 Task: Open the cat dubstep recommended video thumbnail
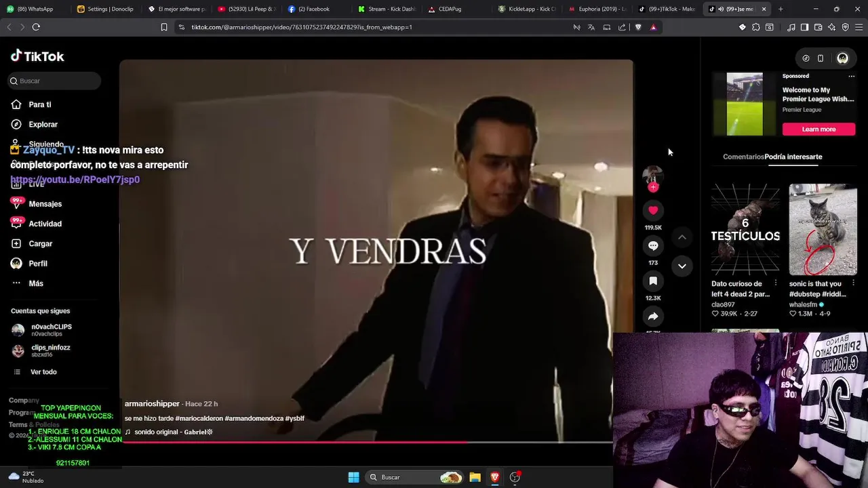[823, 229]
